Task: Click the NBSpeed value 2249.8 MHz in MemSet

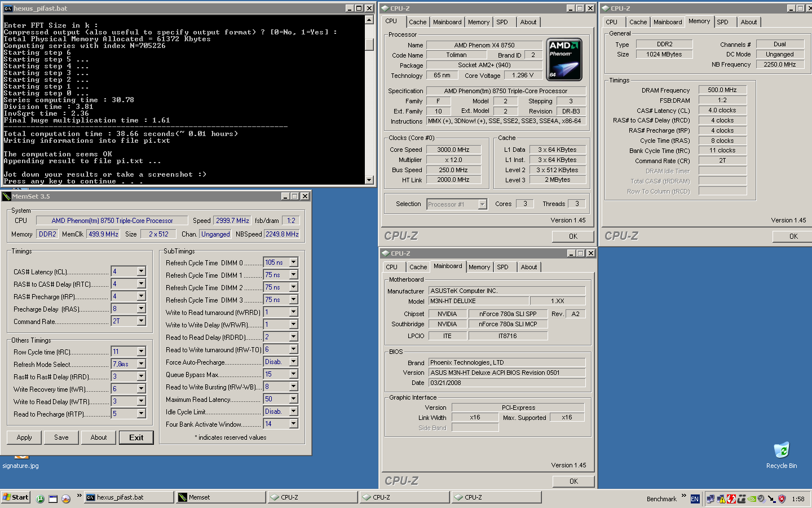Action: tap(282, 234)
